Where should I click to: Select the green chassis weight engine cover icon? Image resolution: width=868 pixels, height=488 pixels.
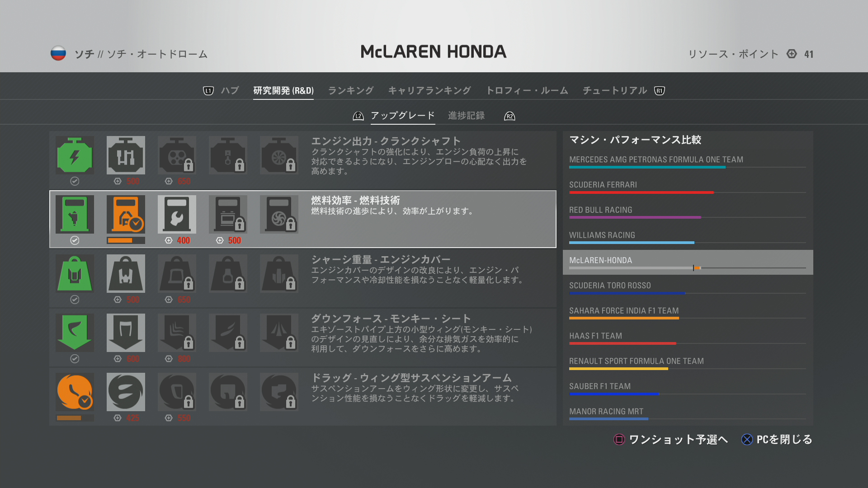point(75,274)
